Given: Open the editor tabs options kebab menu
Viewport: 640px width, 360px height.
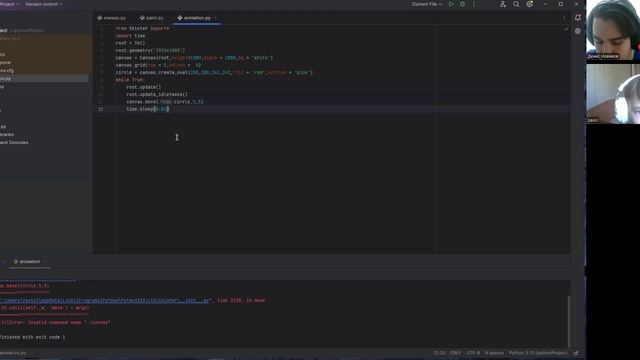Looking at the screenshot, I should tap(564, 18).
